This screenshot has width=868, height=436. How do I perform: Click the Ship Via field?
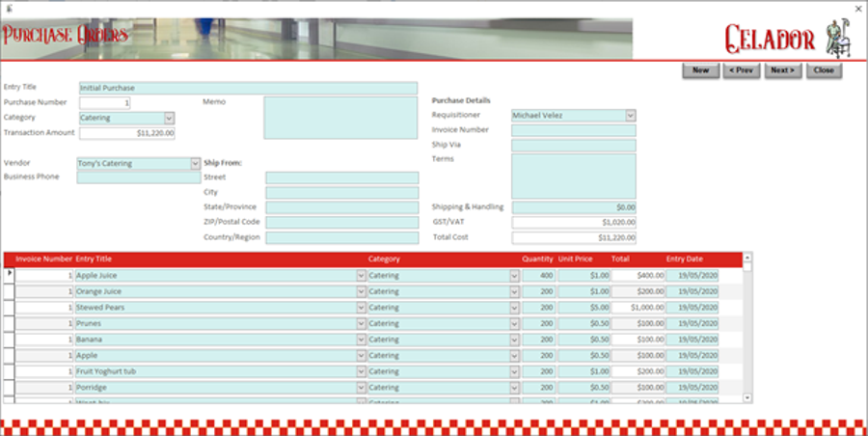click(x=574, y=146)
